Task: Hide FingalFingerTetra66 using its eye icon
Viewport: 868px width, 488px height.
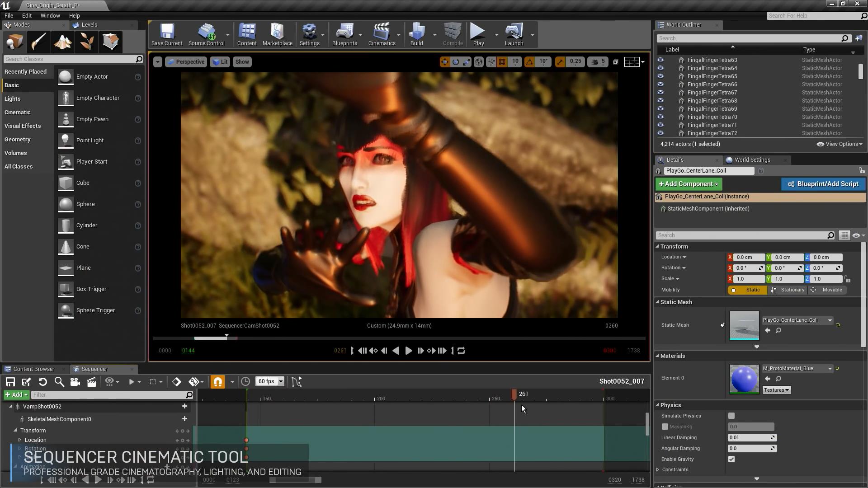Action: click(660, 84)
